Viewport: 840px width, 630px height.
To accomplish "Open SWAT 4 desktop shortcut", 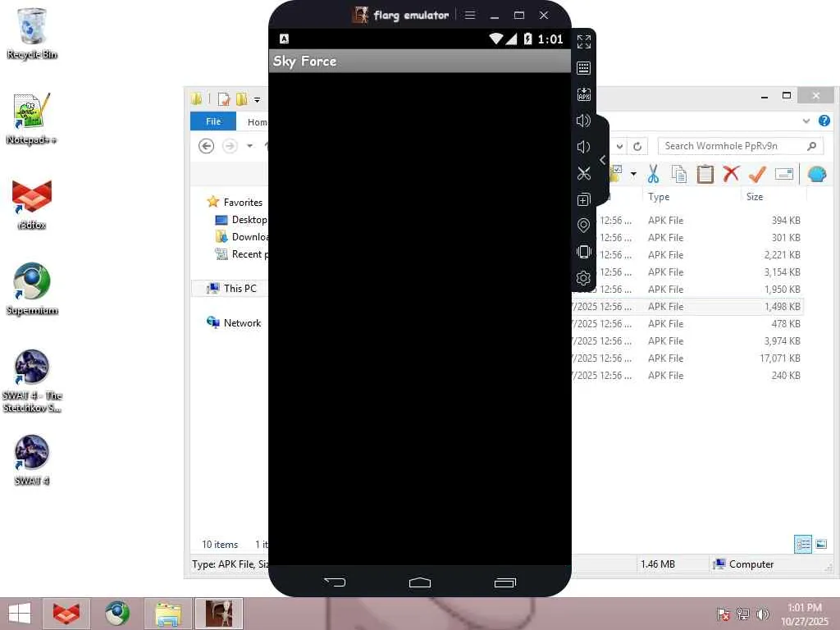I will pyautogui.click(x=32, y=460).
